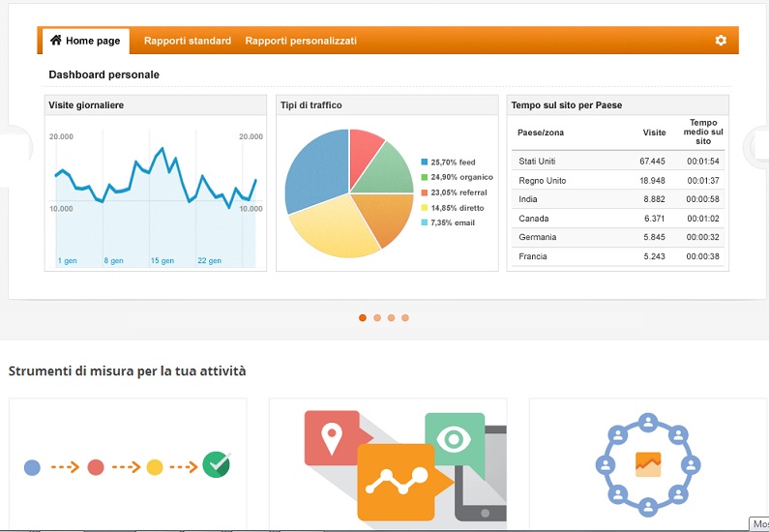769x532 pixels.
Task: Open Rapporti personalizzati tab
Action: point(301,41)
